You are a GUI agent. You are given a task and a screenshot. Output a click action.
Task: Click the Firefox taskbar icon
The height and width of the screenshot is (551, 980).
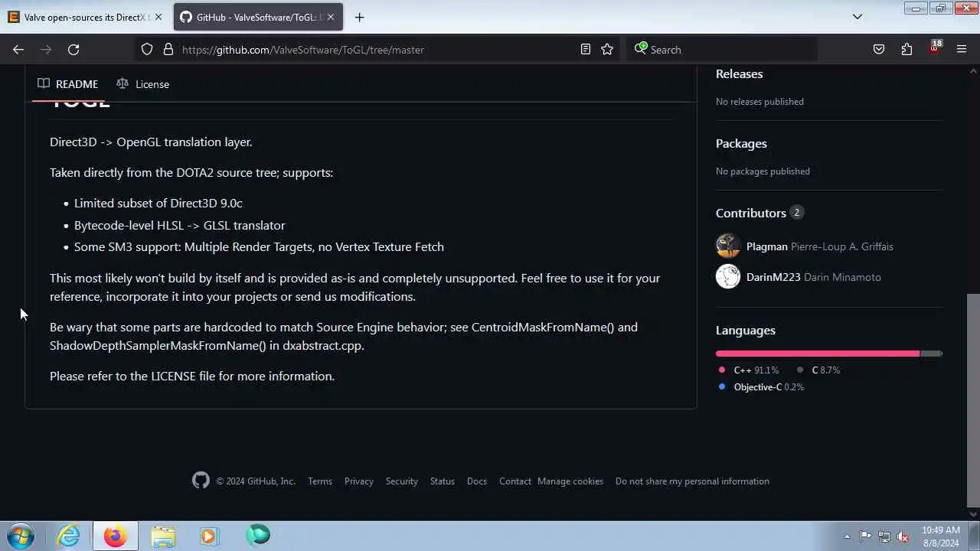coord(116,536)
